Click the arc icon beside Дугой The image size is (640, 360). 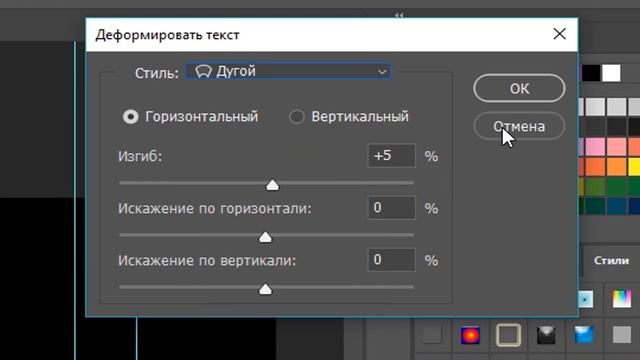(203, 72)
